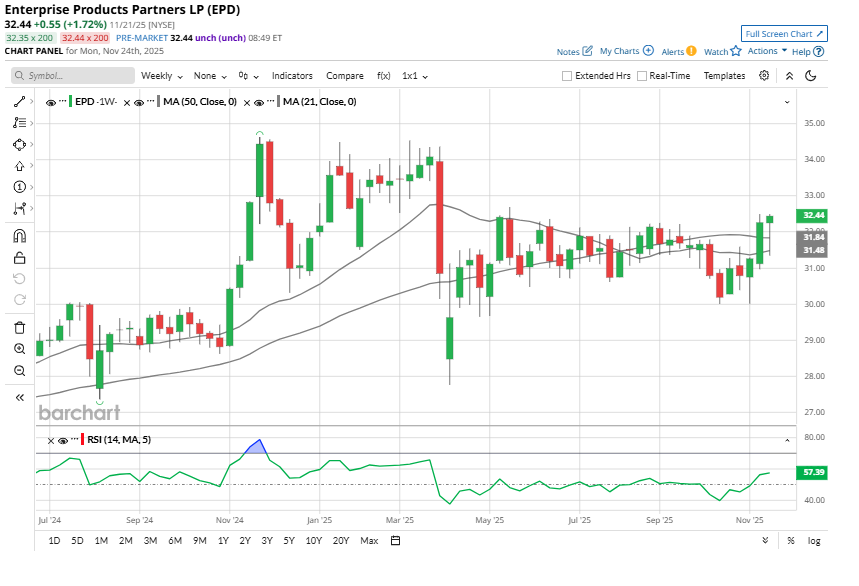Collapse the main chart legend chevron

[x=787, y=102]
